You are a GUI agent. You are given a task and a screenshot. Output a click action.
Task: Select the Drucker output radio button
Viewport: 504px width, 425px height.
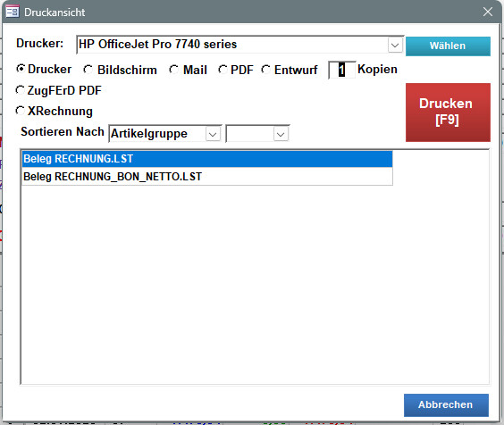[21, 69]
